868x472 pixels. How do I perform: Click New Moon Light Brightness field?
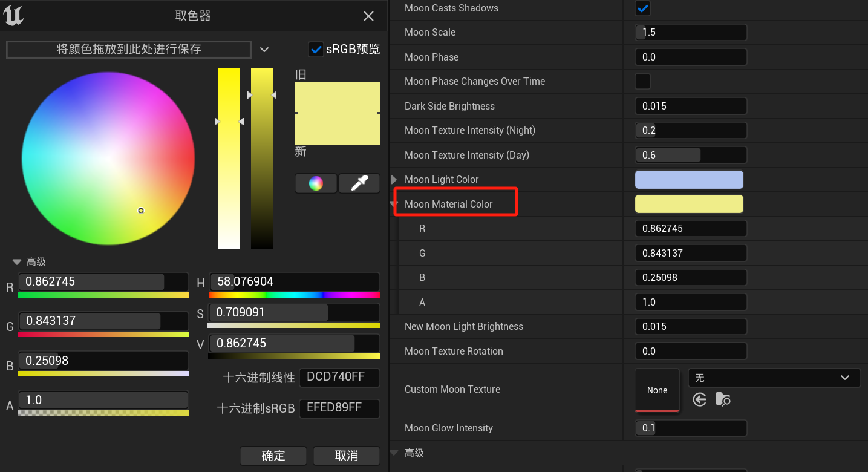pyautogui.click(x=691, y=326)
